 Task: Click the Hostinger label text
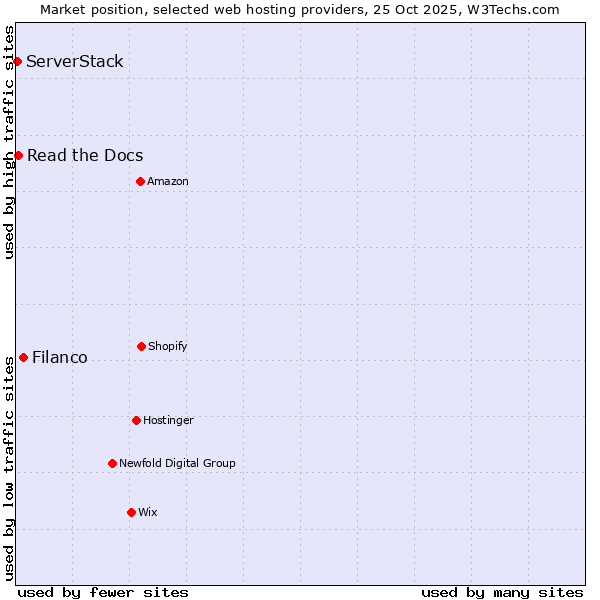click(x=168, y=420)
